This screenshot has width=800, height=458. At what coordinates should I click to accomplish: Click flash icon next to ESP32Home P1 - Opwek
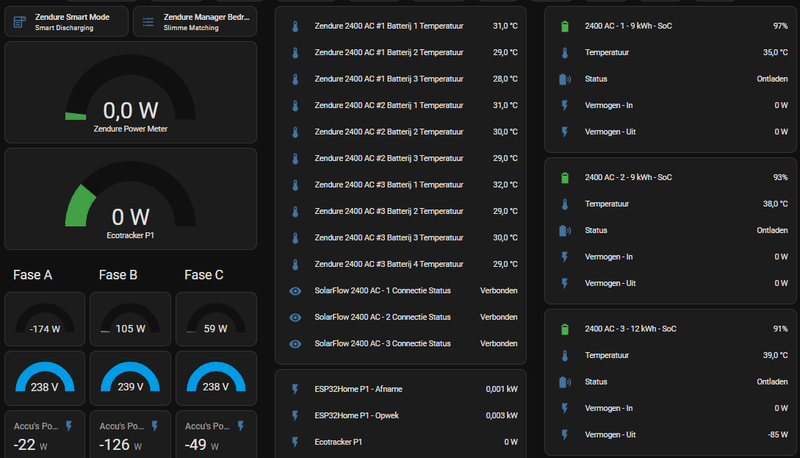tap(295, 416)
